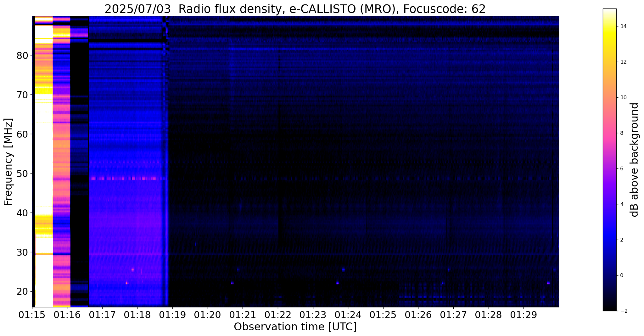Viewport: 644px width, 336px height.
Task: Click the bright pink burst line near 49 MHz
Action: pos(128,179)
